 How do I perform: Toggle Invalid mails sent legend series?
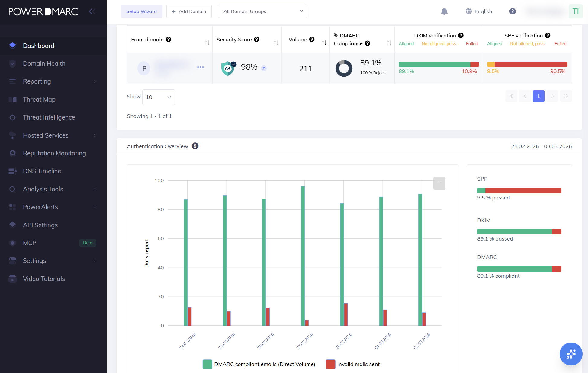tap(353, 364)
